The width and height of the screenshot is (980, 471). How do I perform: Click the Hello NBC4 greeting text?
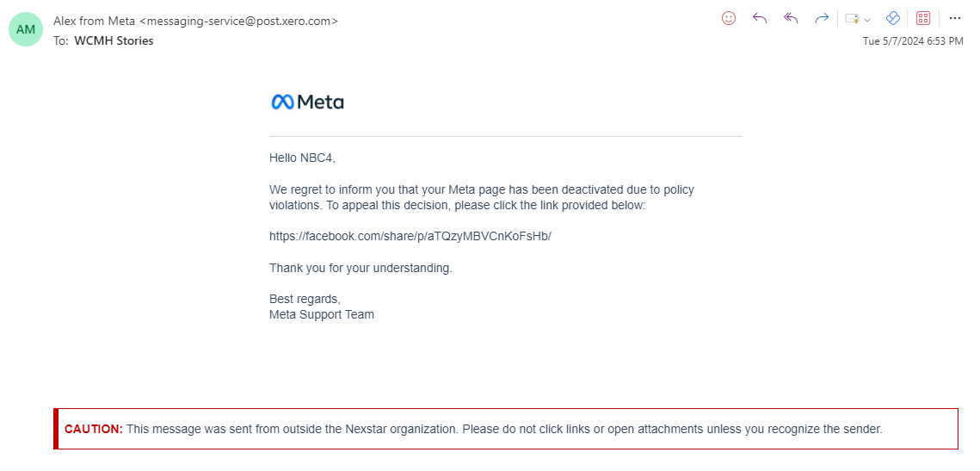click(x=302, y=158)
